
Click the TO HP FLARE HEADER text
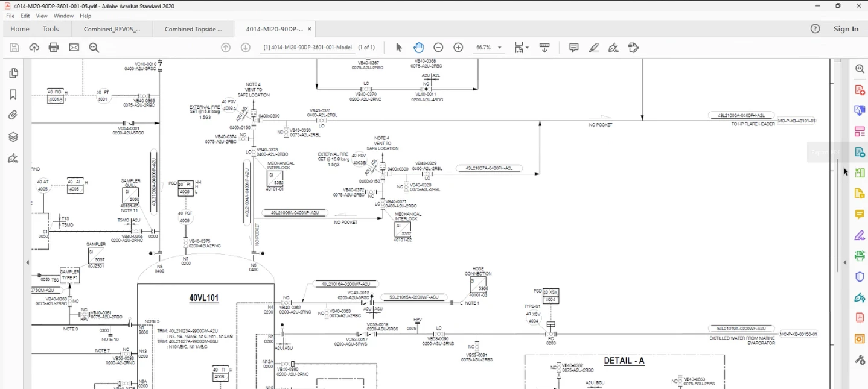(753, 124)
